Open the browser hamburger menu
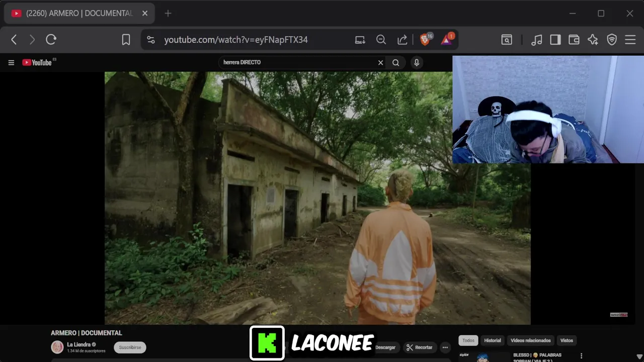Viewport: 644px width, 362px height. coord(630,40)
